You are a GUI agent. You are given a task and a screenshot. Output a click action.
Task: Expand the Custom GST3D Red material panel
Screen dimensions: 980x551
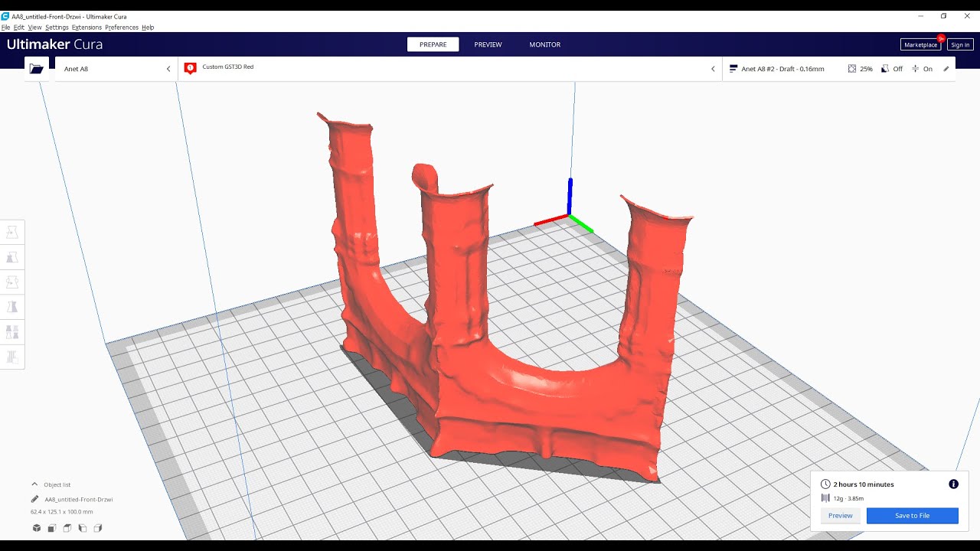coord(450,69)
